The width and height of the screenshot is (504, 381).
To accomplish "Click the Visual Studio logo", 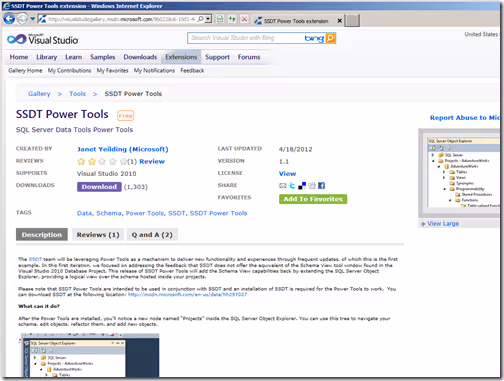I will click(42, 39).
